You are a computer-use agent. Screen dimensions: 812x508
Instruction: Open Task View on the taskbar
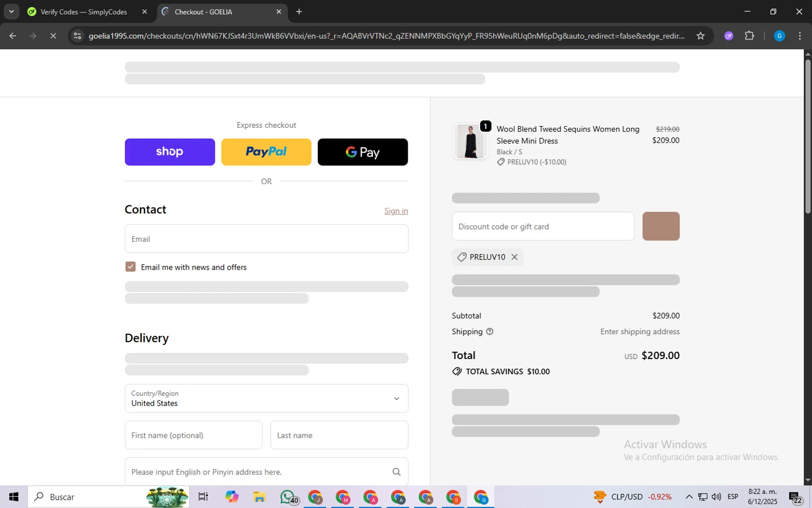coord(203,497)
